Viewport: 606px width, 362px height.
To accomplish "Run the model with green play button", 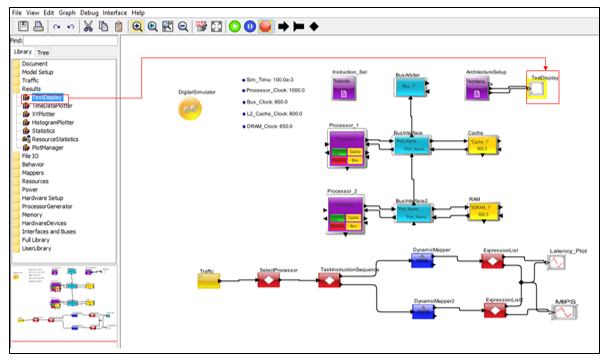I will (235, 26).
